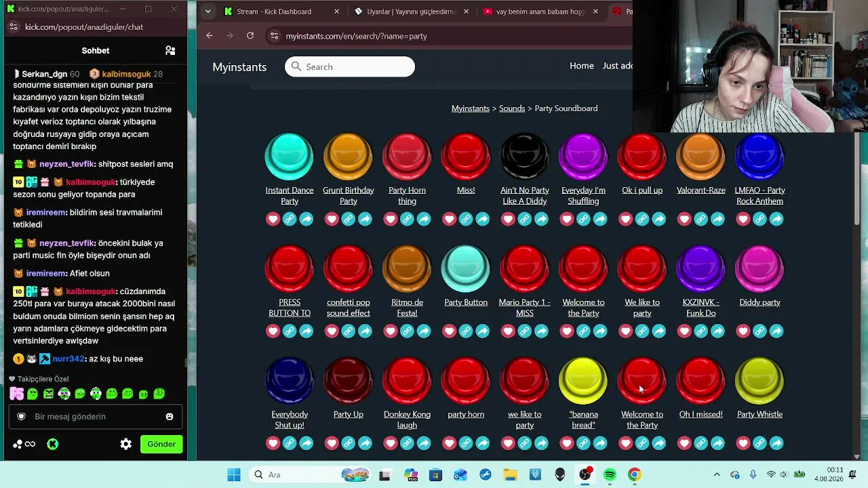Image resolution: width=868 pixels, height=488 pixels.
Task: Go back in browser history
Action: (x=210, y=36)
